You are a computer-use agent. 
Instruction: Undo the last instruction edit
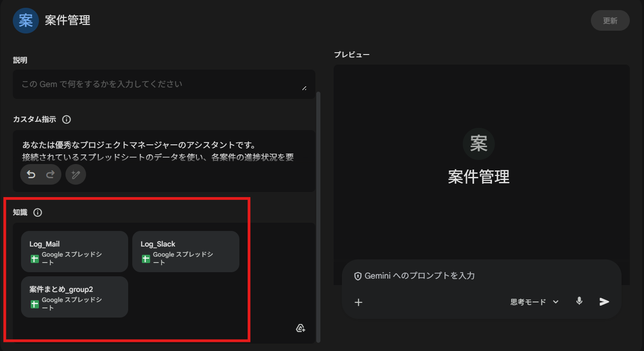[x=31, y=175]
